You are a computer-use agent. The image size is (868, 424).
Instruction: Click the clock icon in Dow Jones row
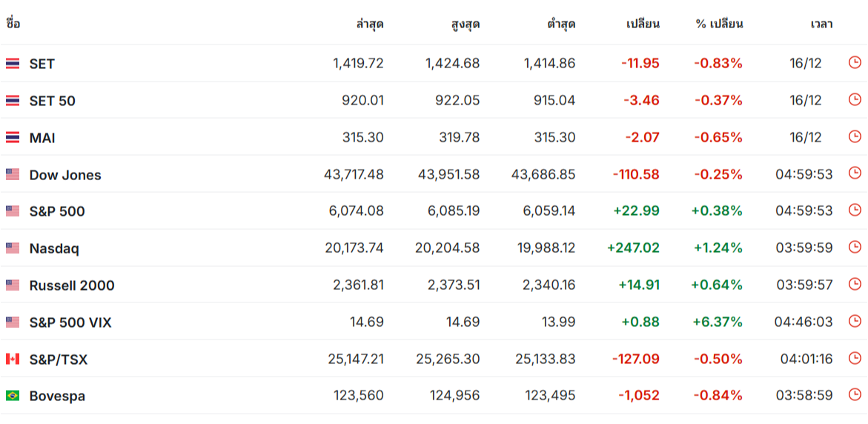855,173
